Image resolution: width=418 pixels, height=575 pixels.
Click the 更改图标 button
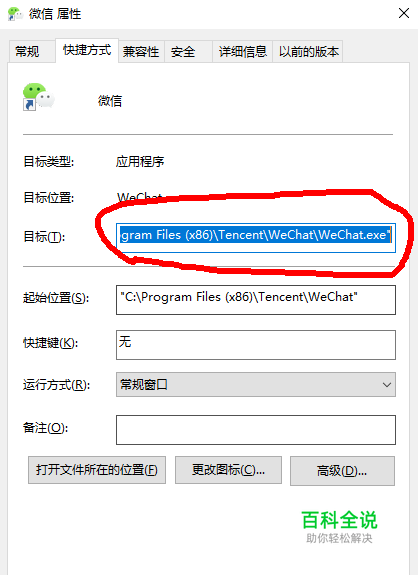228,470
